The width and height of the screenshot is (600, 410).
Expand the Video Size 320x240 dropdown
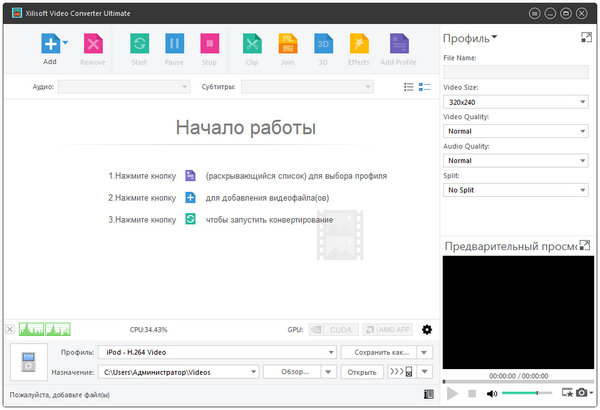515,102
